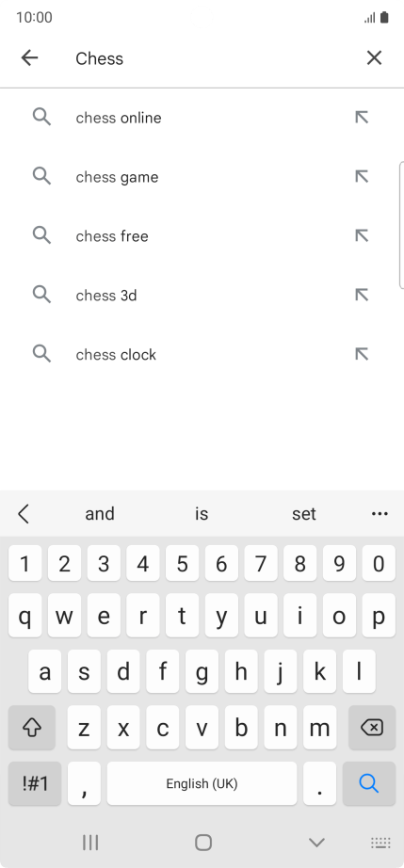Screen dimensions: 404x868
Task: Toggle the shift key on the keyboard
Action: [31, 728]
